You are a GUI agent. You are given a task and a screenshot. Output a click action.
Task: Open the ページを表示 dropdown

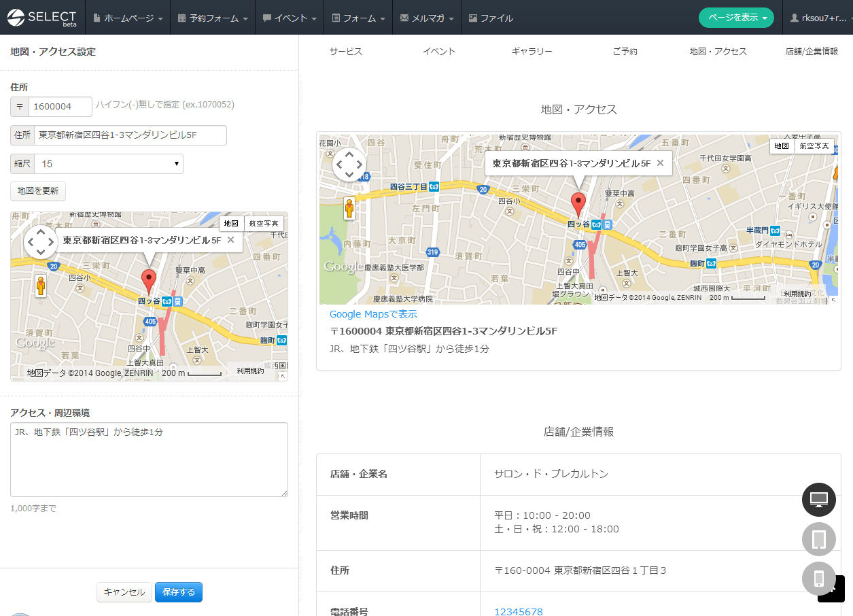[x=736, y=18]
